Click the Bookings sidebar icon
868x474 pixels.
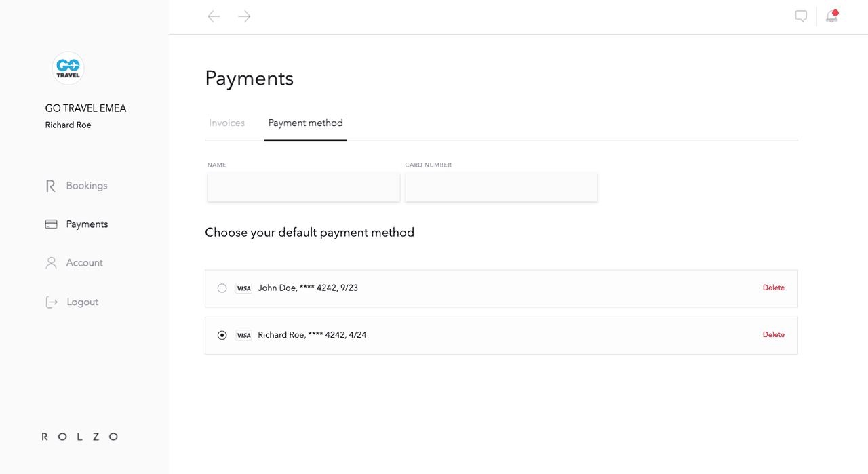(51, 186)
